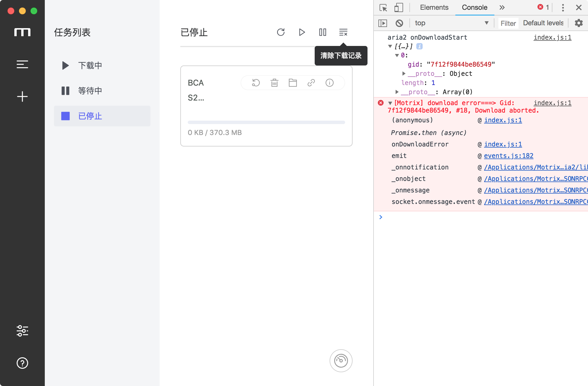Open the DevTools three-dot menu
This screenshot has height=386, width=588.
click(563, 7)
